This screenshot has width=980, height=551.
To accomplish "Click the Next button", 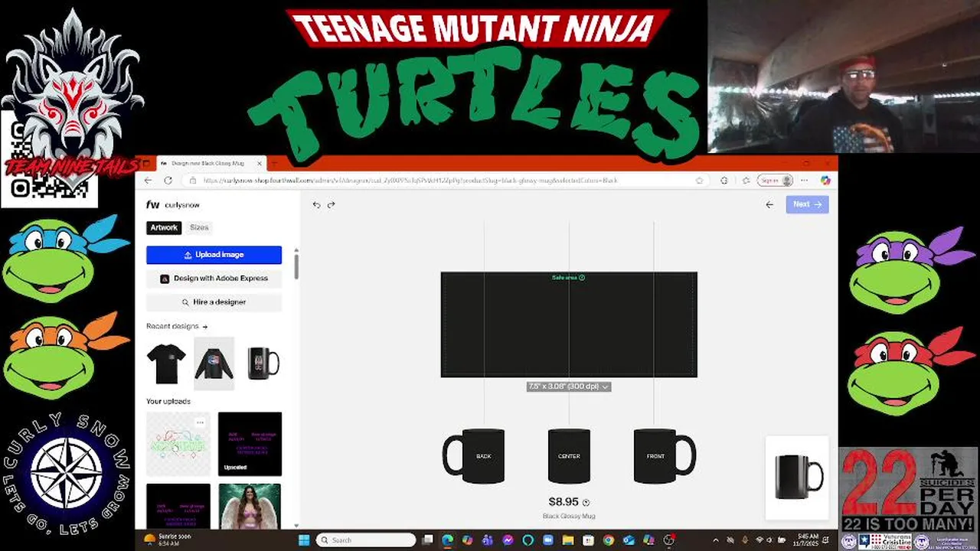I will coord(807,204).
